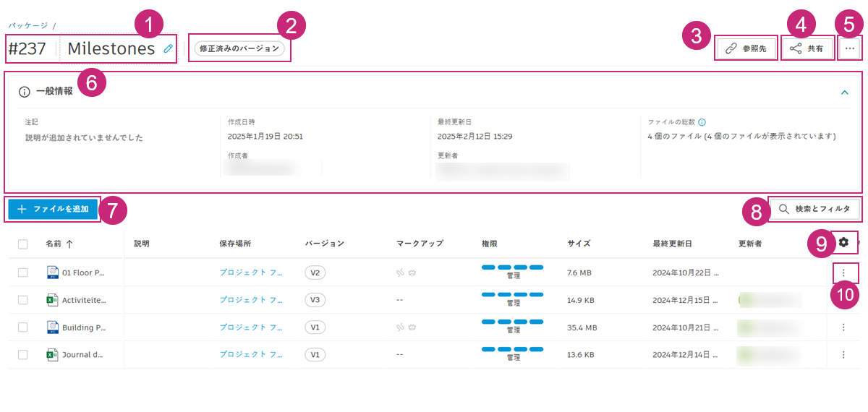Screen dimensions: 868x412
Task: Click the published markup icon in 01 Floor P... row
Action: (x=412, y=272)
